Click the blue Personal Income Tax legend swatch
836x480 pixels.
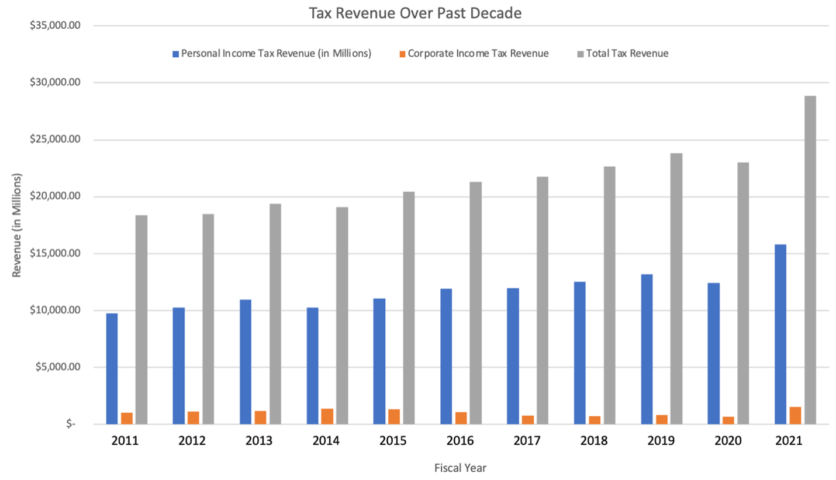click(x=176, y=53)
